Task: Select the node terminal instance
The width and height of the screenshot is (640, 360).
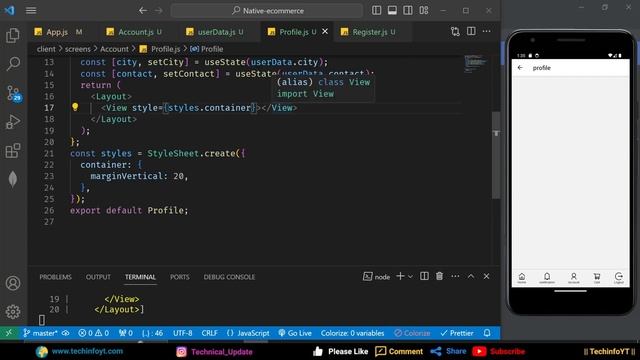Action: coord(376,277)
